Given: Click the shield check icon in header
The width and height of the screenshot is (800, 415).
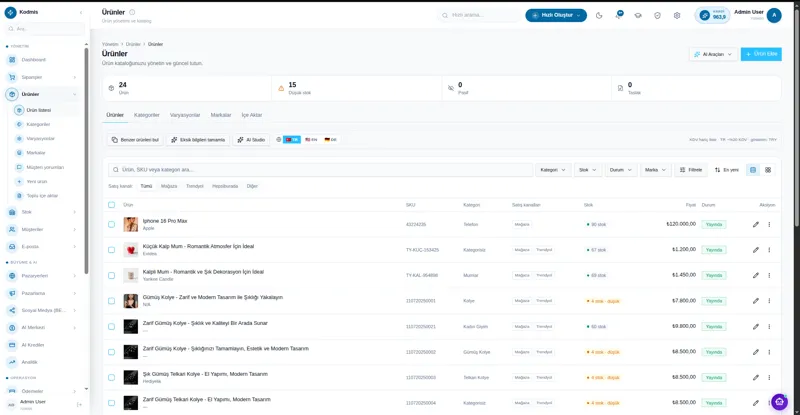Looking at the screenshot, I should [657, 15].
